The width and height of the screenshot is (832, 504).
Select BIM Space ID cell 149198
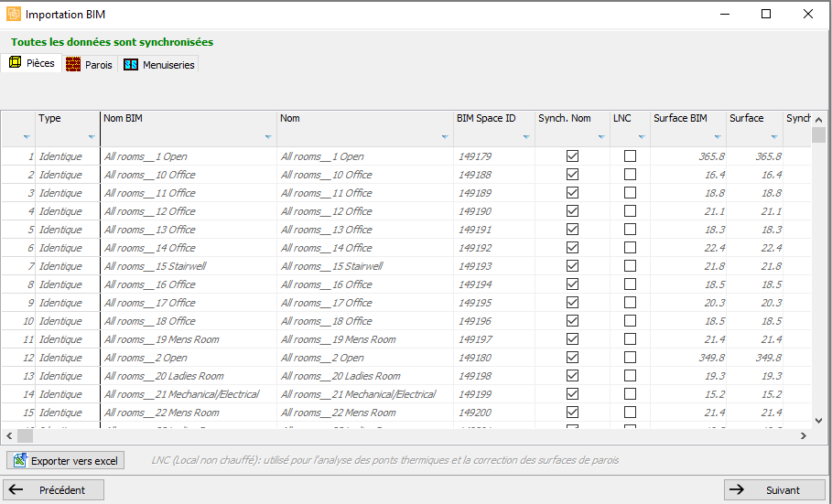click(494, 376)
